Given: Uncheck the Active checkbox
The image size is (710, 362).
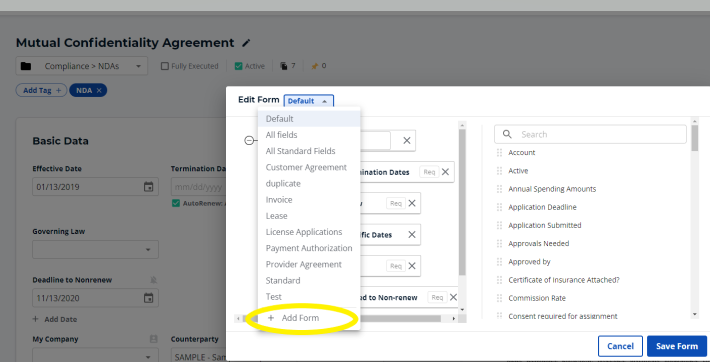Looking at the screenshot, I should click(239, 66).
